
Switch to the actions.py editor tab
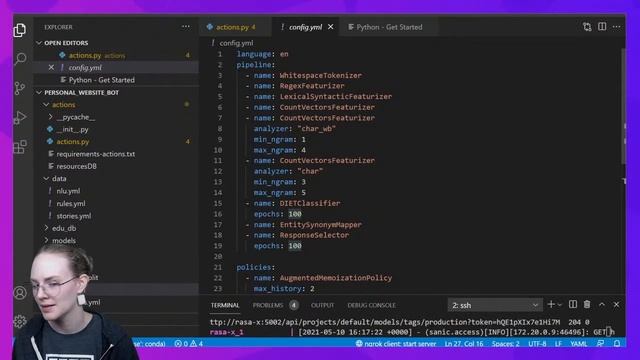coord(235,27)
